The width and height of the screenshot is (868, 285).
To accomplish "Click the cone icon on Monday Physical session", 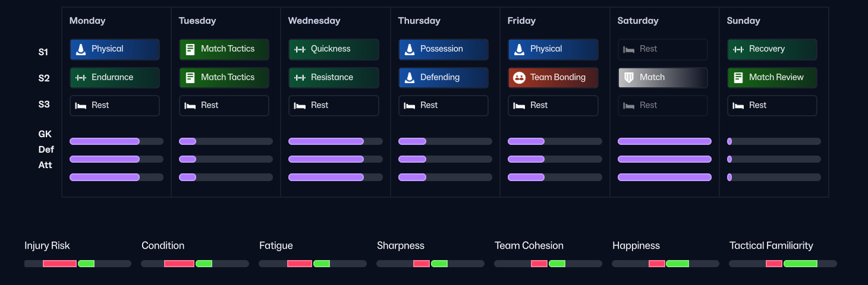I will [x=81, y=49].
